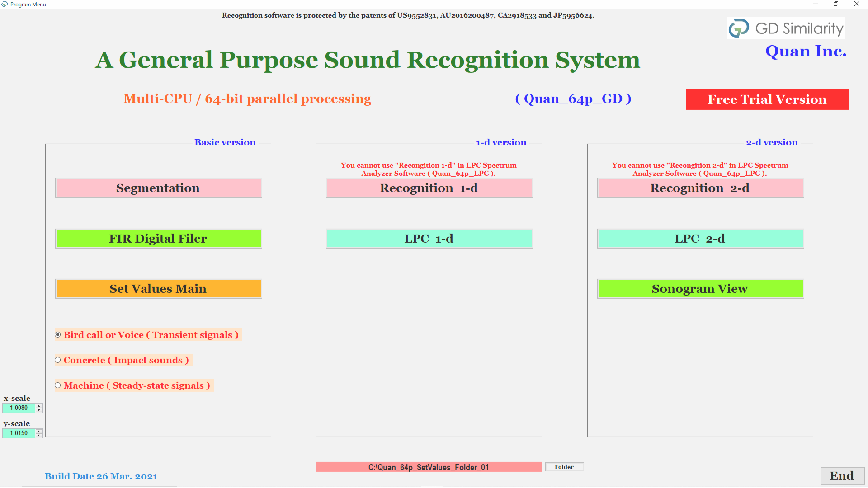
Task: Click the GD Similarity logo
Action: tap(786, 28)
